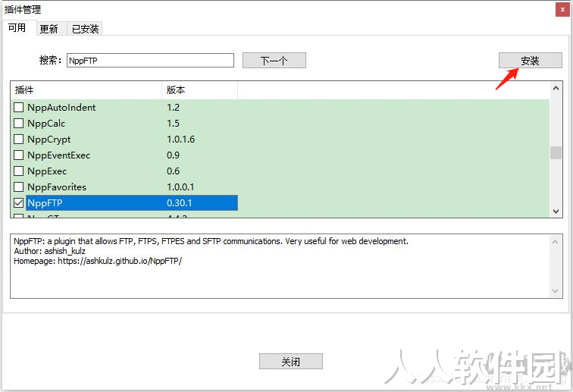Click version 1.0.0.1 of NppFavorites
Viewport: 573px width, 392px height.
(x=180, y=187)
